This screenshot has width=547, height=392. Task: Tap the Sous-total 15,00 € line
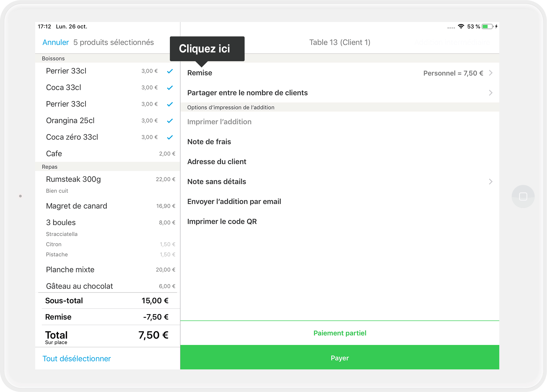tap(108, 301)
